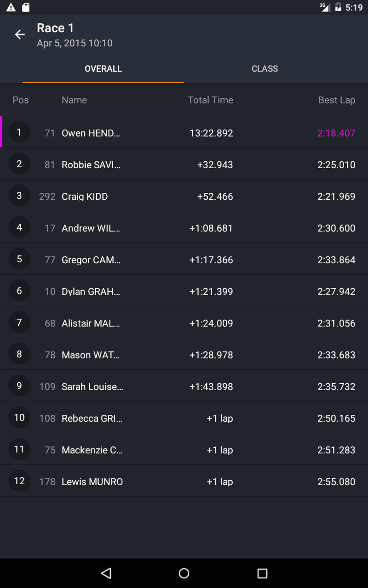Open the recent apps square button

tap(262, 573)
